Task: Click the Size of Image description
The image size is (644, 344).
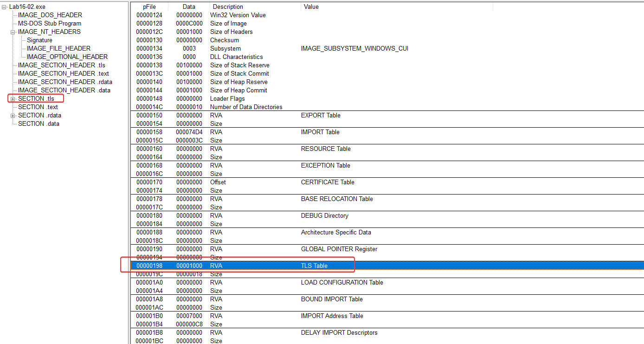Action: click(x=228, y=24)
